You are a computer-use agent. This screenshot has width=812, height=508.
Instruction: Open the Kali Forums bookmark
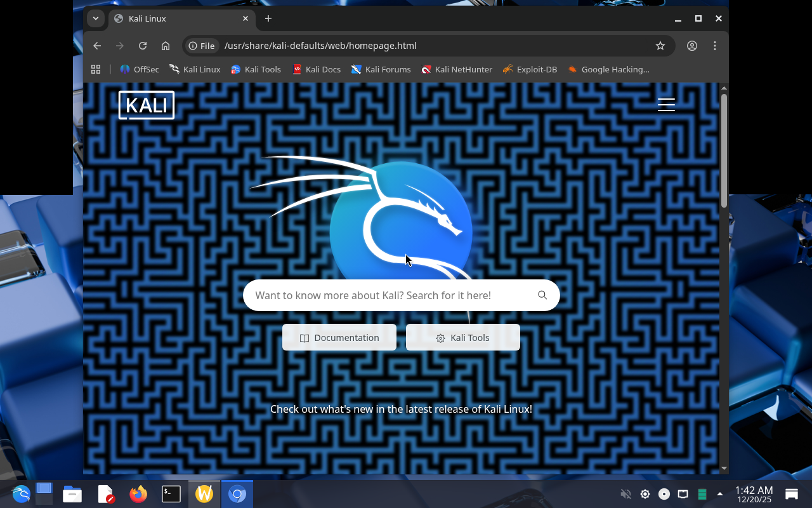[381, 69]
